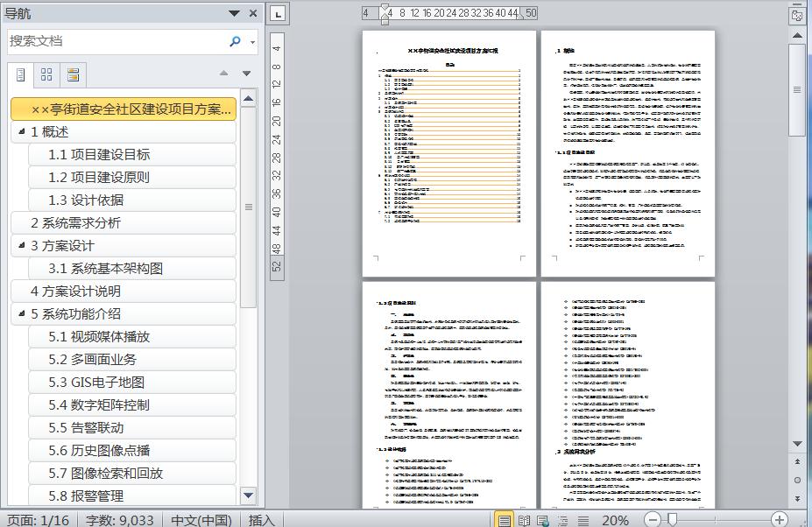This screenshot has height=527, width=812.
Task: Jump to heading 3.1 系统基本架构图
Action: point(132,268)
